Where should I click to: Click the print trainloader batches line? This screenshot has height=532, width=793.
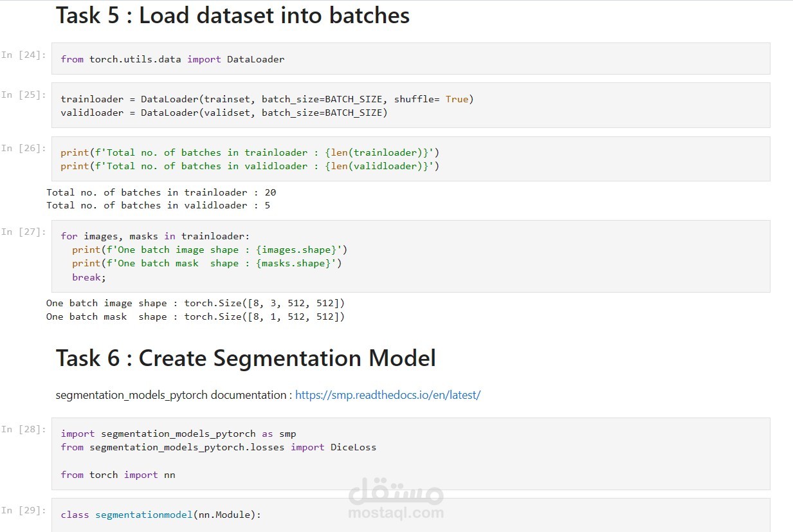(250, 152)
